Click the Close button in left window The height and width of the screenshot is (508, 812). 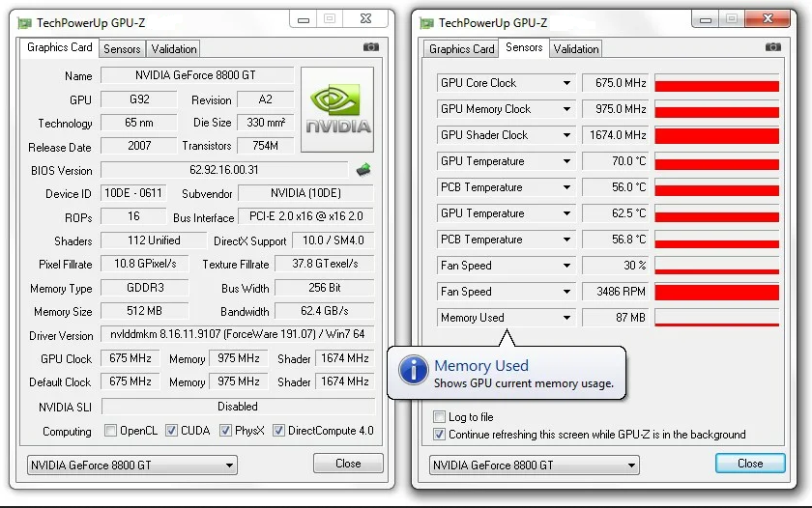tap(348, 464)
